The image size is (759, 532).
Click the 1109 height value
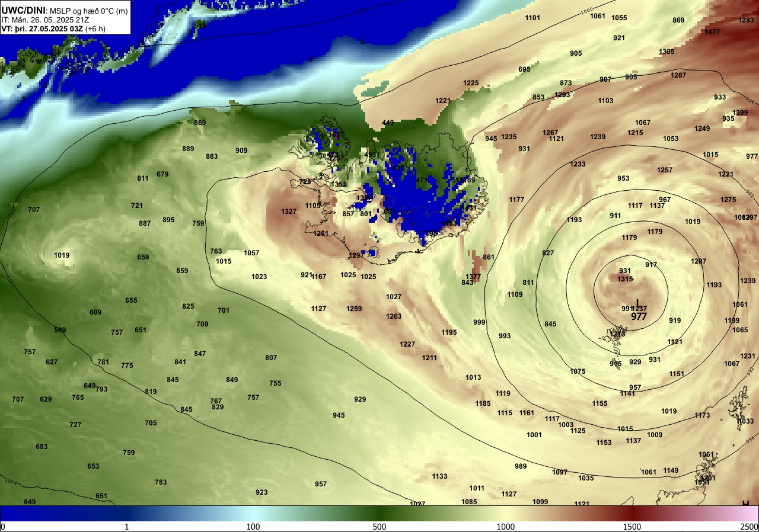[x=515, y=294]
